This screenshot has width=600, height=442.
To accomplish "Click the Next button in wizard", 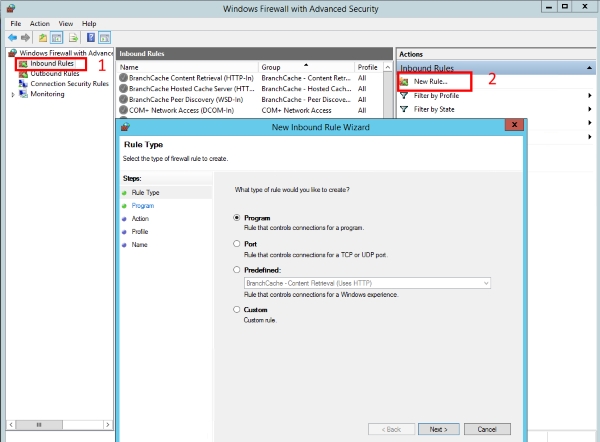I will tap(438, 429).
